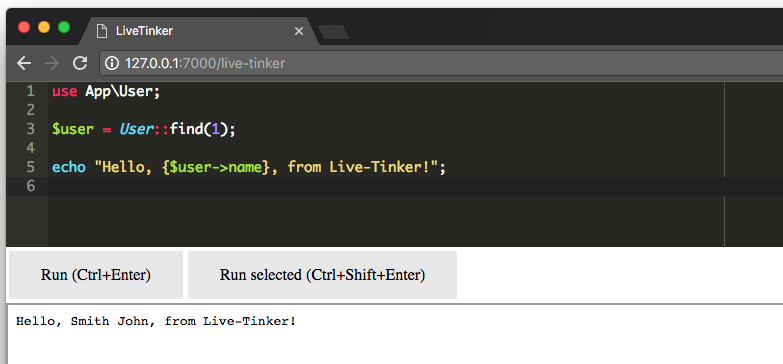Click line number 5 in the gutter
This screenshot has width=783, height=364.
pyautogui.click(x=30, y=167)
